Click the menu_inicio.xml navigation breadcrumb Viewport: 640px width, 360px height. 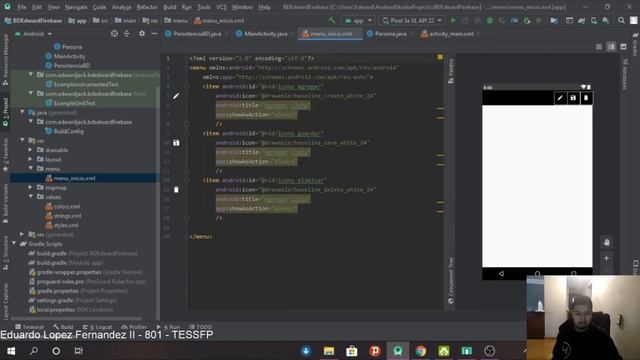point(220,20)
